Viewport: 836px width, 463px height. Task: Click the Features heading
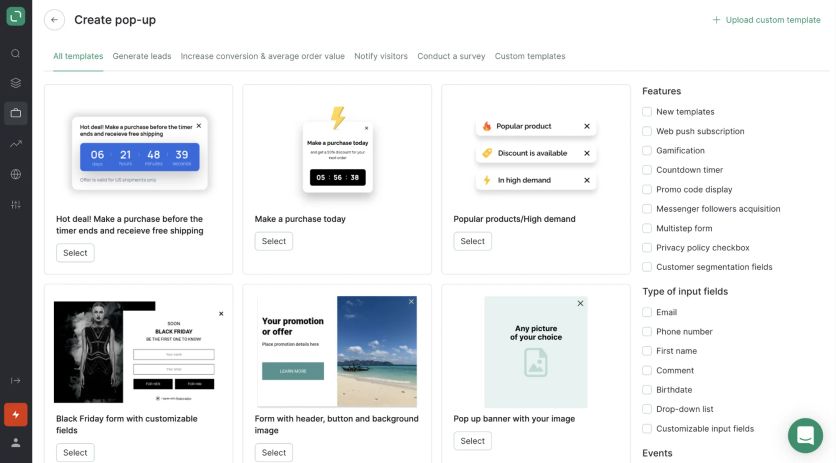click(662, 91)
